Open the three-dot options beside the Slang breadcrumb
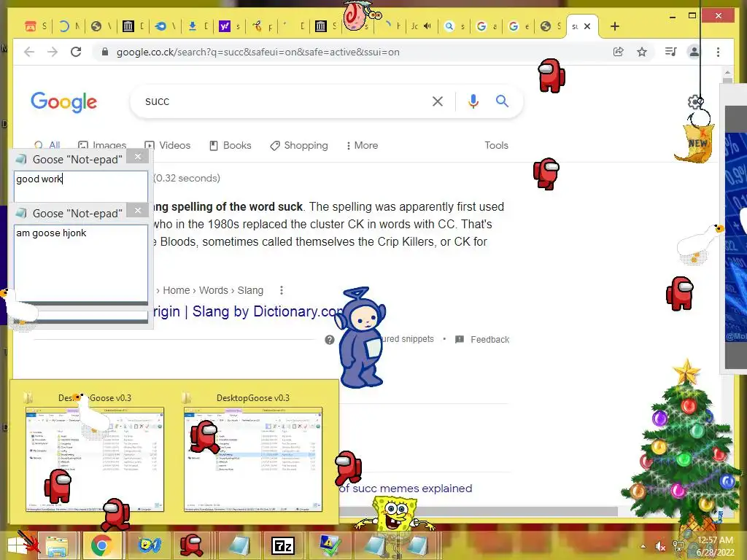Image resolution: width=747 pixels, height=560 pixels. click(x=282, y=290)
